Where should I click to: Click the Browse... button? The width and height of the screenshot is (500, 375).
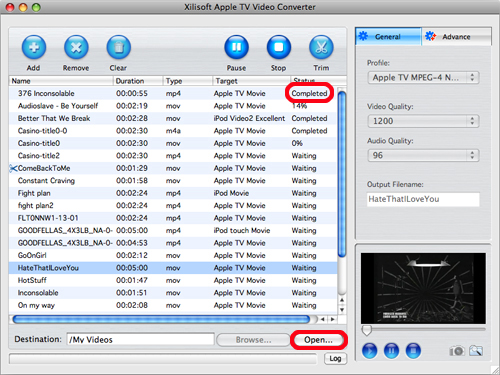[x=253, y=340]
